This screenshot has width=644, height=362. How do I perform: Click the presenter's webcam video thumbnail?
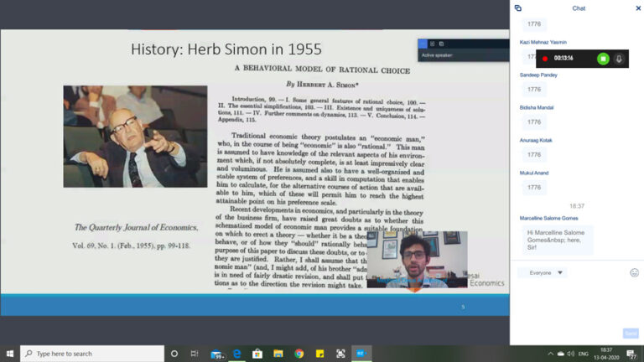click(417, 260)
